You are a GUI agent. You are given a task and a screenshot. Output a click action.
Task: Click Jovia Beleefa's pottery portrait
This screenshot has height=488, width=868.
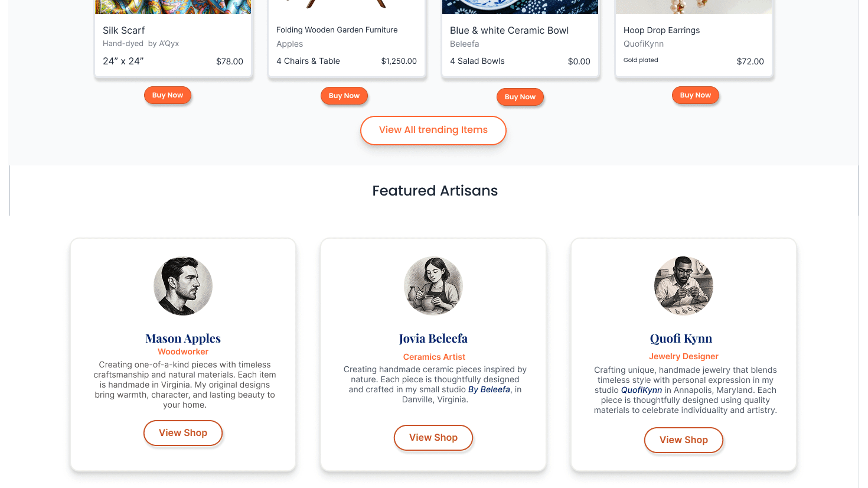433,286
